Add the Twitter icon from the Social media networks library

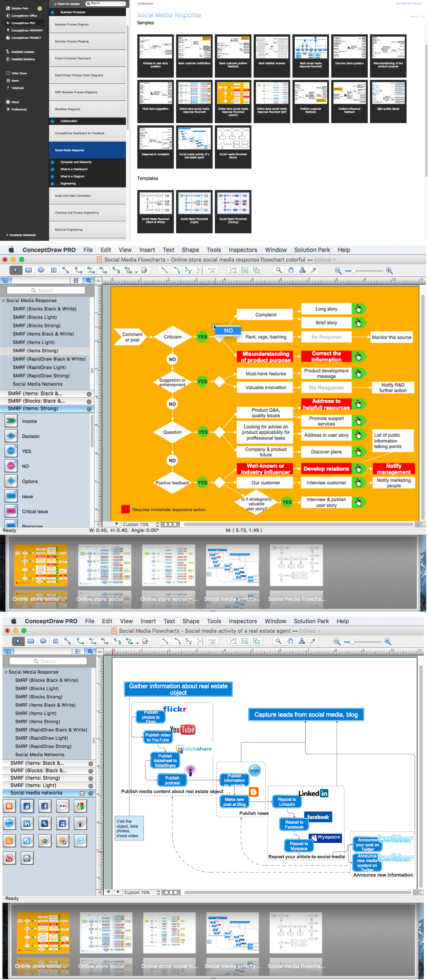click(x=80, y=840)
